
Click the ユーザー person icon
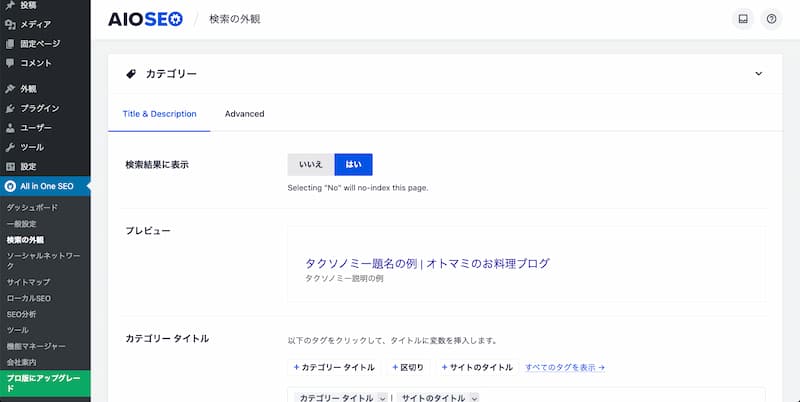[10, 128]
